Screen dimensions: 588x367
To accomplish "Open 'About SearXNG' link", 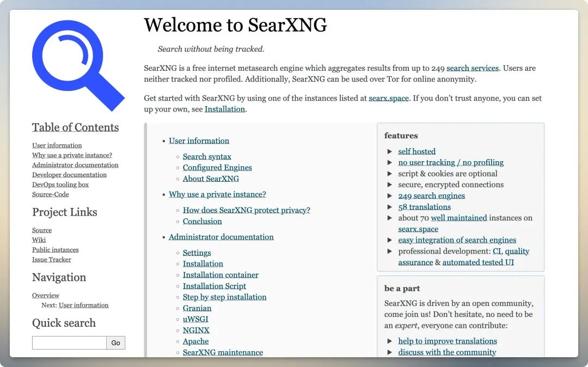I will point(211,179).
